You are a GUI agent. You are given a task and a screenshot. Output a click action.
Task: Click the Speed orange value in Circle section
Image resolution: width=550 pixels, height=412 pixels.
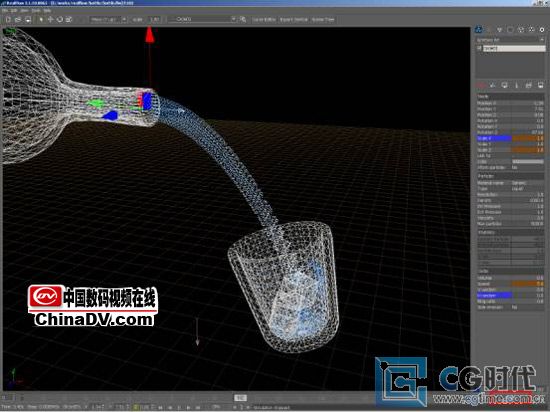tap(528, 284)
